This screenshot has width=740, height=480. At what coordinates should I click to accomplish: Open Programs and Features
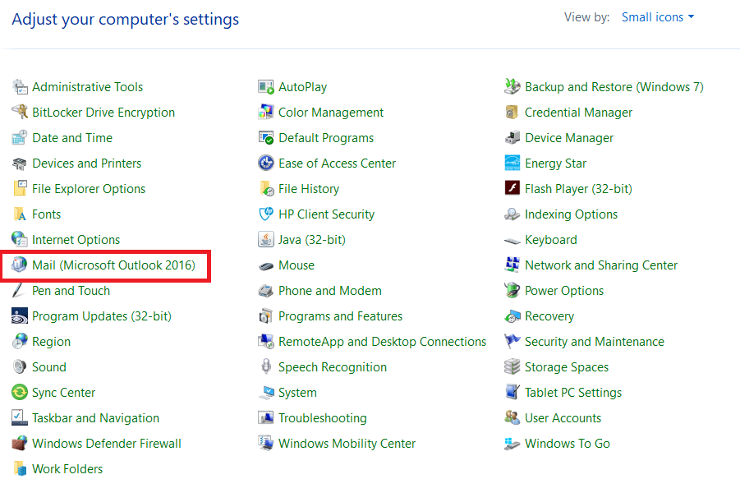[340, 316]
